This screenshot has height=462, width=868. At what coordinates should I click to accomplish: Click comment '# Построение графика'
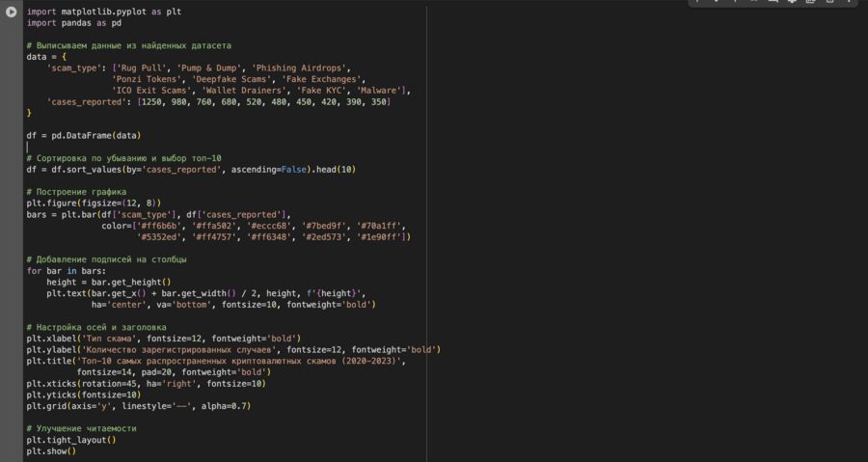(x=76, y=192)
